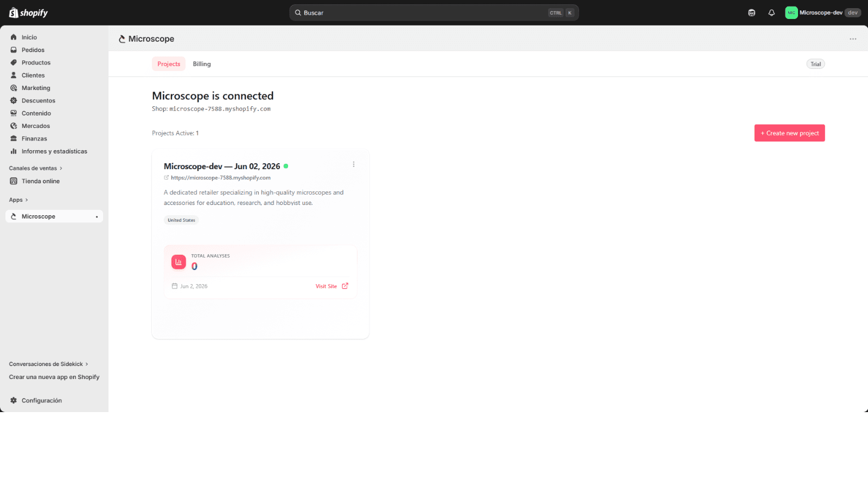Open the notifications bell

771,12
